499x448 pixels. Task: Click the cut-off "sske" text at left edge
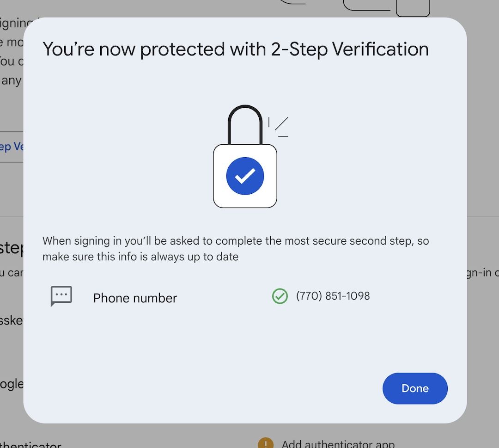tap(11, 320)
